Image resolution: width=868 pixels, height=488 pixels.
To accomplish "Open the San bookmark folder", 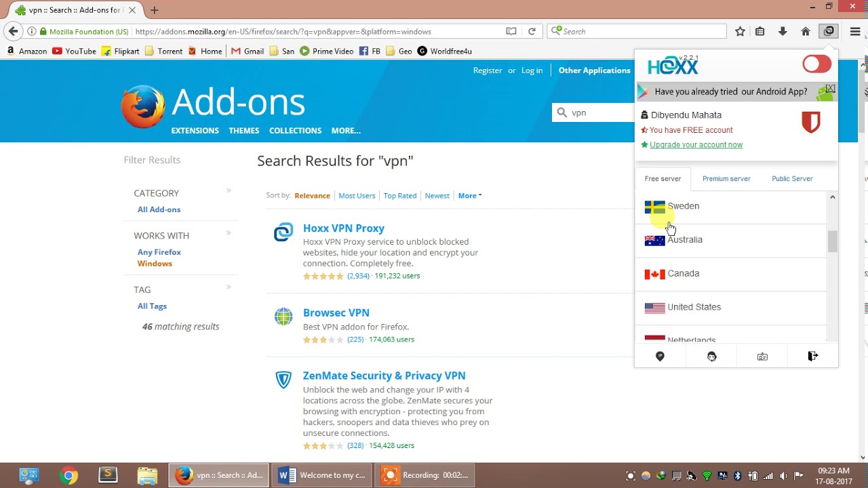I will point(281,51).
